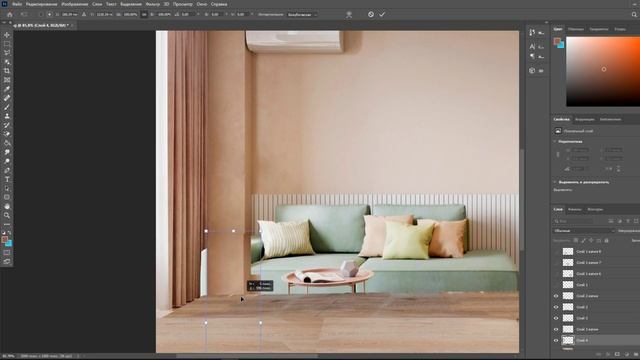Close the open document tab

click(72, 25)
